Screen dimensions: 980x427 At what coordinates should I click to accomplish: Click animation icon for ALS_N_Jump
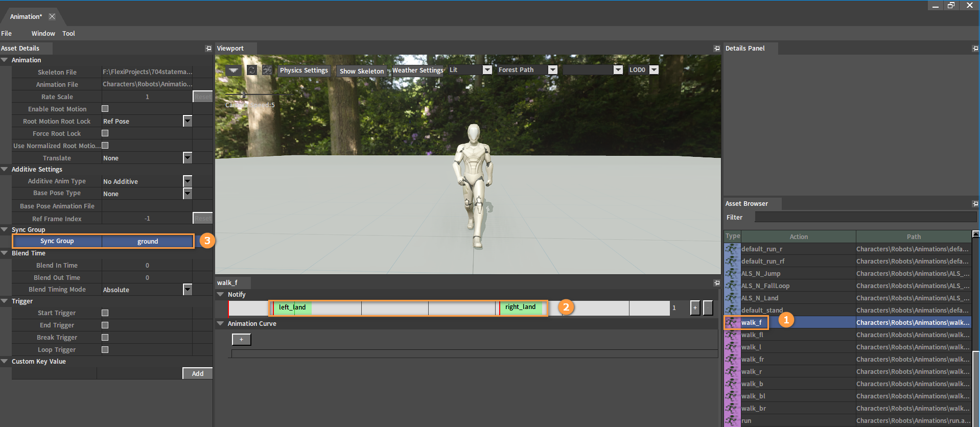pyautogui.click(x=732, y=273)
